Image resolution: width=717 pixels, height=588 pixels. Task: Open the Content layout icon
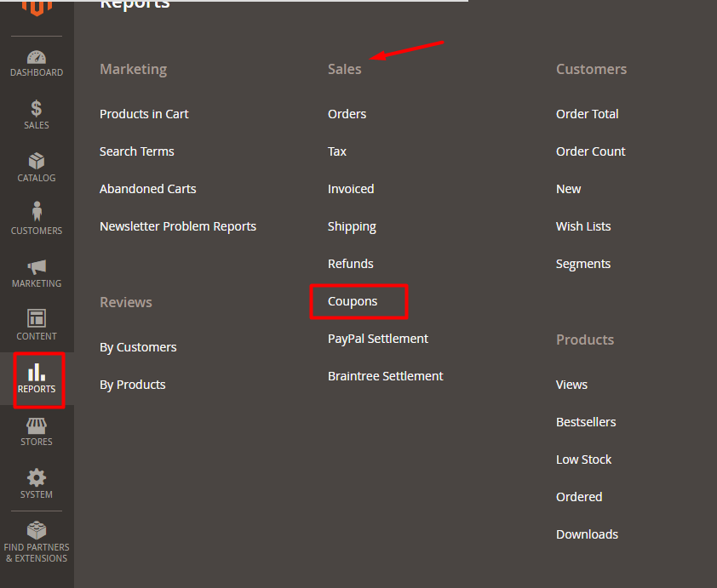[37, 319]
